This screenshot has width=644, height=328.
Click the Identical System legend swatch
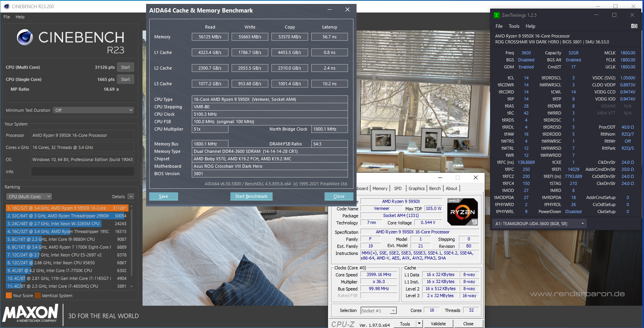pyautogui.click(x=37, y=296)
